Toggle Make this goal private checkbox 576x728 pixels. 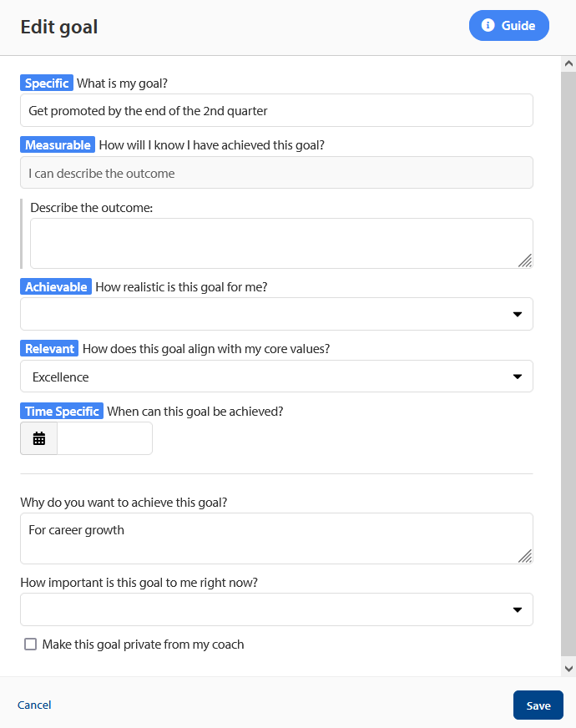pos(31,644)
